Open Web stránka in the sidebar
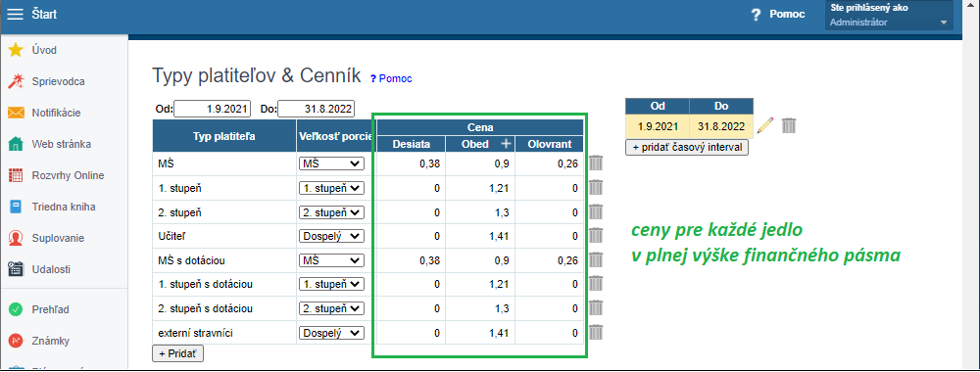 [61, 144]
